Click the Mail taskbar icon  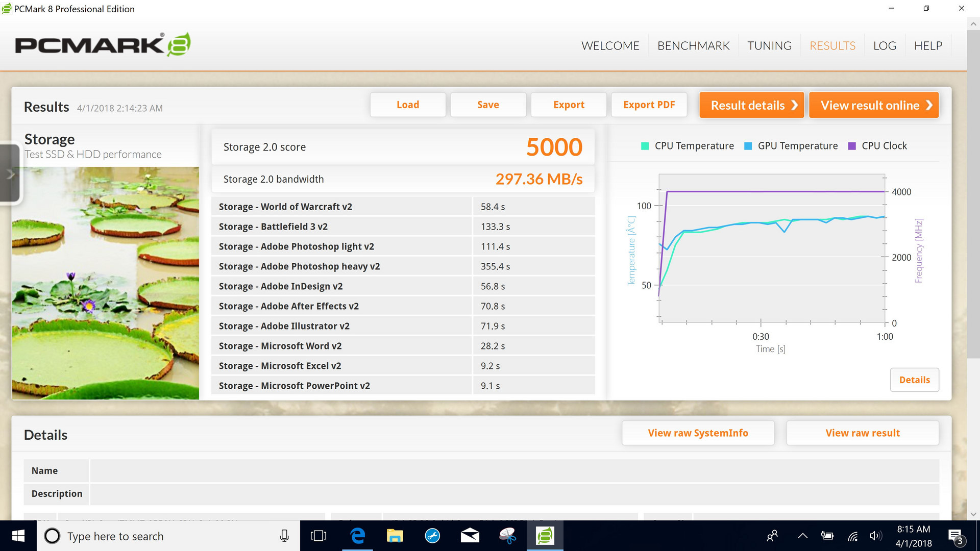click(470, 536)
